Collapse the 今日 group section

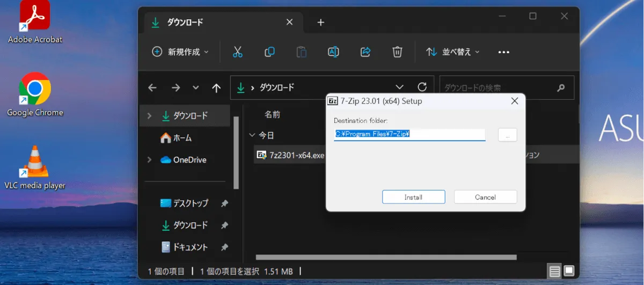[x=252, y=135]
